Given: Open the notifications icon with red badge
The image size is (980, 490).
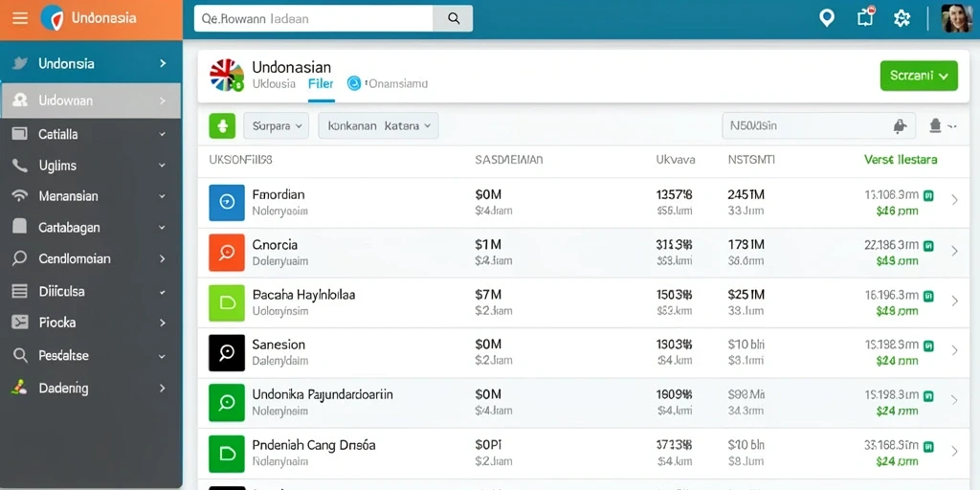Looking at the screenshot, I should point(865,17).
